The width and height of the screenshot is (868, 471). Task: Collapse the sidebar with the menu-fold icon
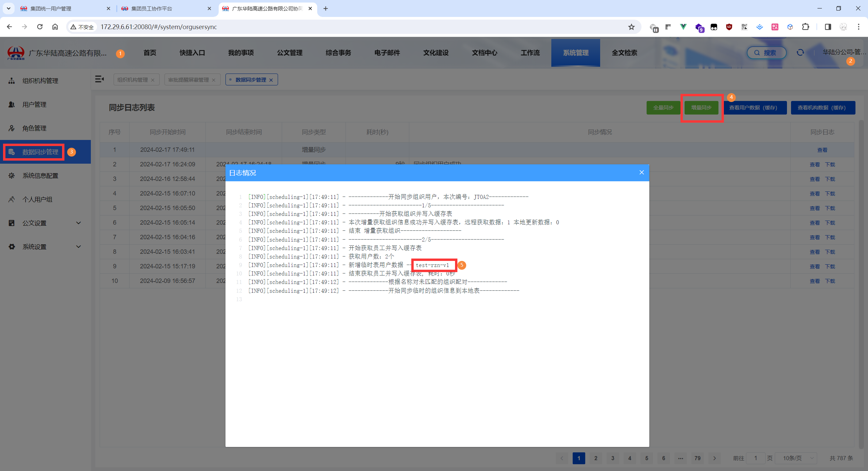pyautogui.click(x=99, y=79)
